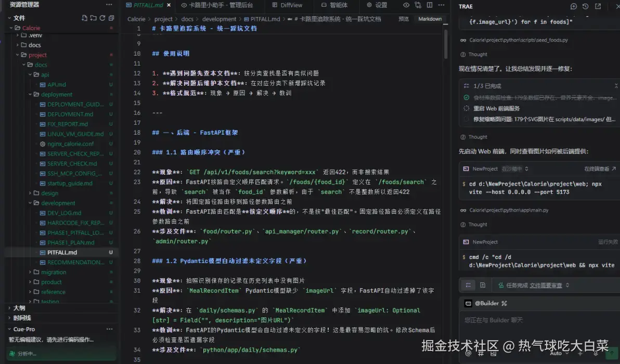The image size is (620, 364).
Task: Expand the design folder
Action: 49,193
